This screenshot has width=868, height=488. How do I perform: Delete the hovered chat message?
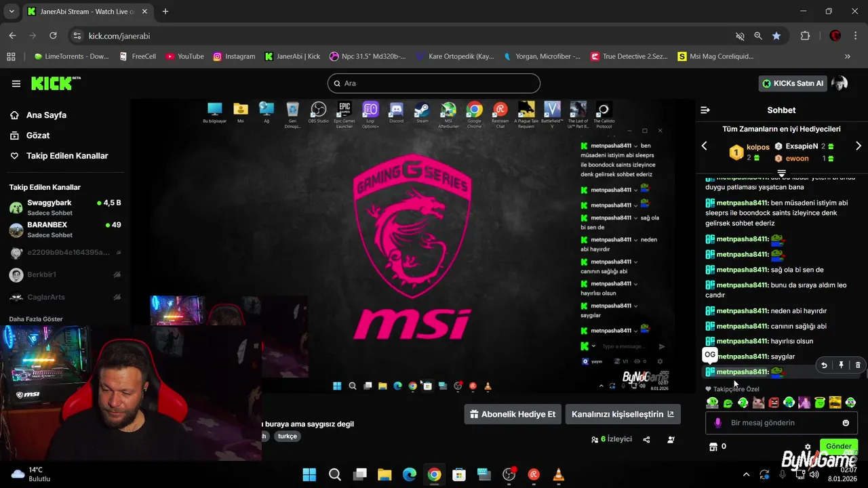(x=858, y=365)
